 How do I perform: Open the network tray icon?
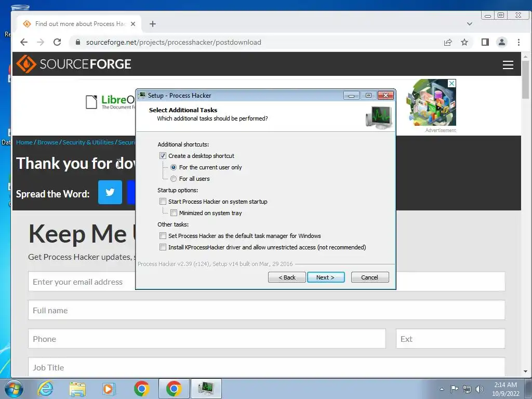(467, 389)
